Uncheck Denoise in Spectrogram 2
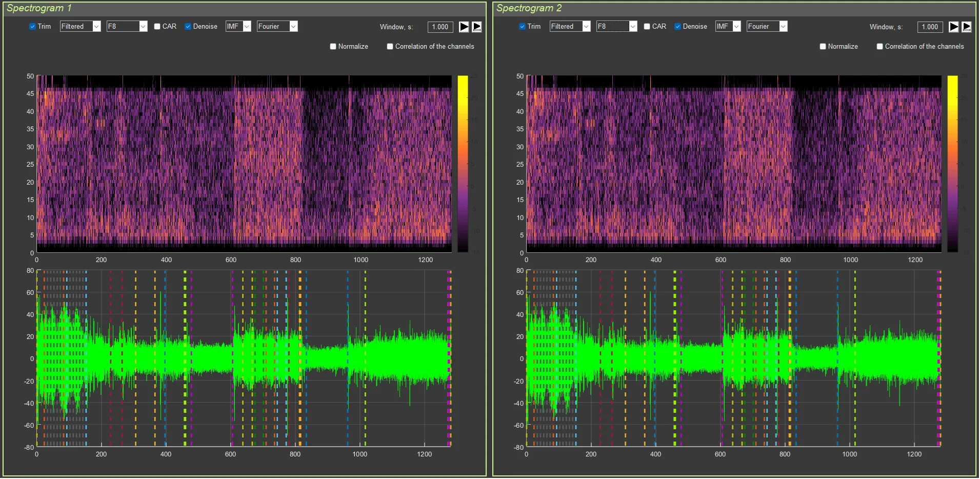The image size is (980, 479). tap(677, 27)
